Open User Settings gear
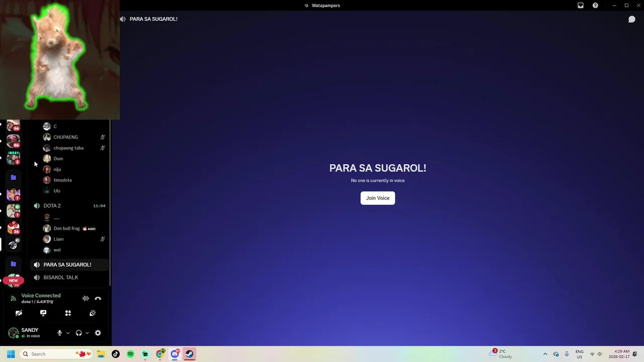Viewport: 644px width, 362px height. tap(98, 333)
